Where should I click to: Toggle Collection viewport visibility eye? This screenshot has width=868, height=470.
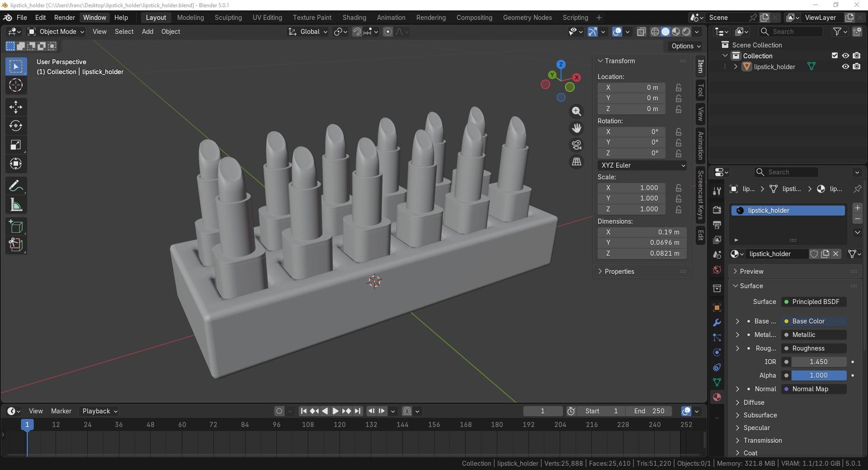pos(845,56)
